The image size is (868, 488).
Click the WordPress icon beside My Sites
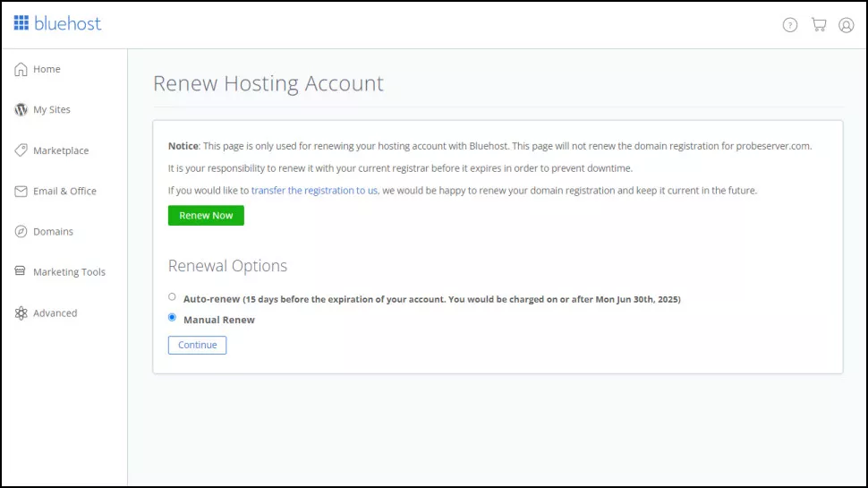21,109
